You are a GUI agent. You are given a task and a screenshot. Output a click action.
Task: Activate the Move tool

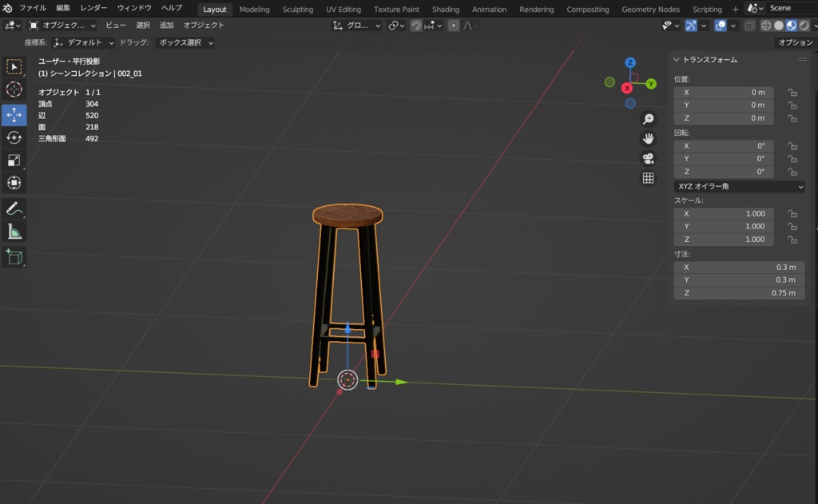tap(14, 115)
